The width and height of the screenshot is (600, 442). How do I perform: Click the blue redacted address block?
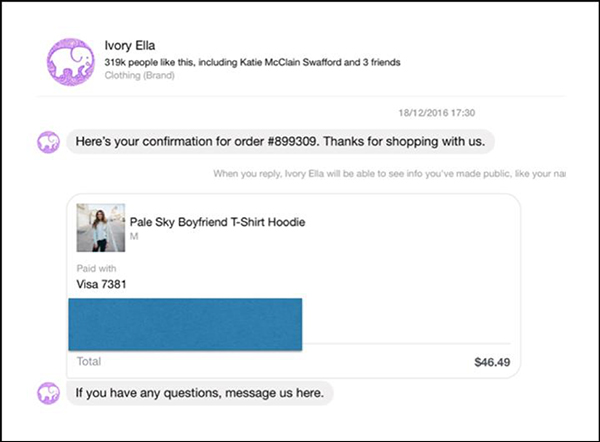[185, 324]
